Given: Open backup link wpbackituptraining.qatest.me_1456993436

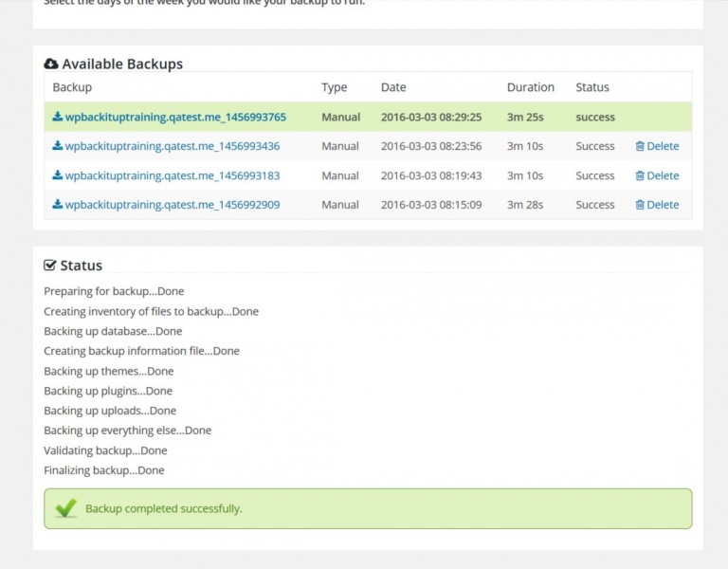Looking at the screenshot, I should (x=173, y=146).
